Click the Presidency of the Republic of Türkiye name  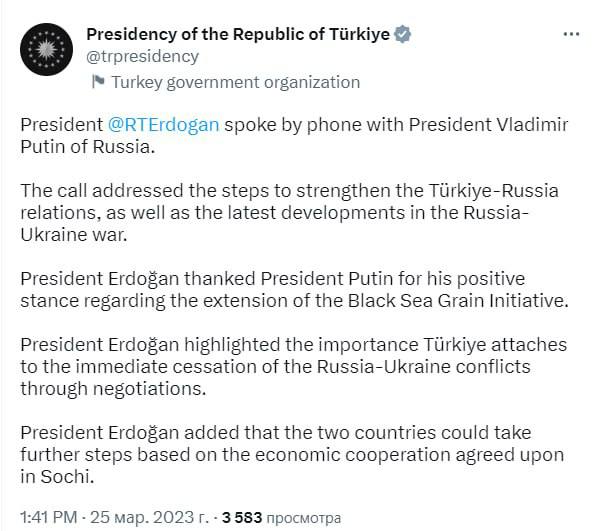pyautogui.click(x=238, y=34)
